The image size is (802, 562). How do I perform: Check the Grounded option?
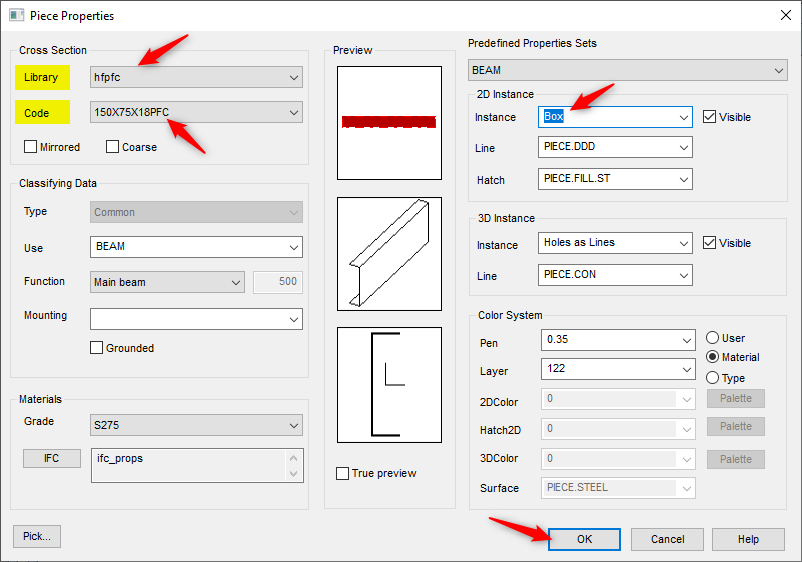97,348
